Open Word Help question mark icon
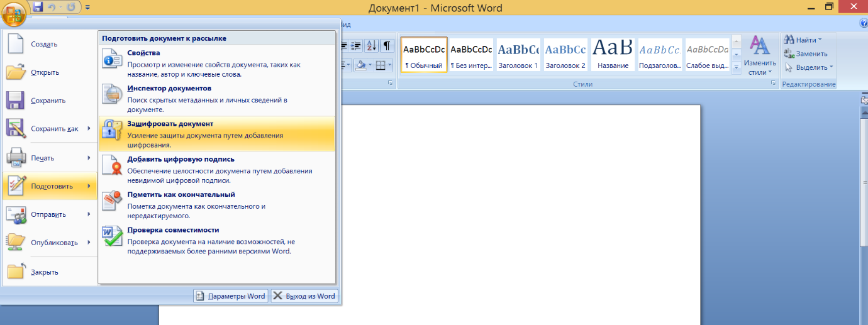 863,23
